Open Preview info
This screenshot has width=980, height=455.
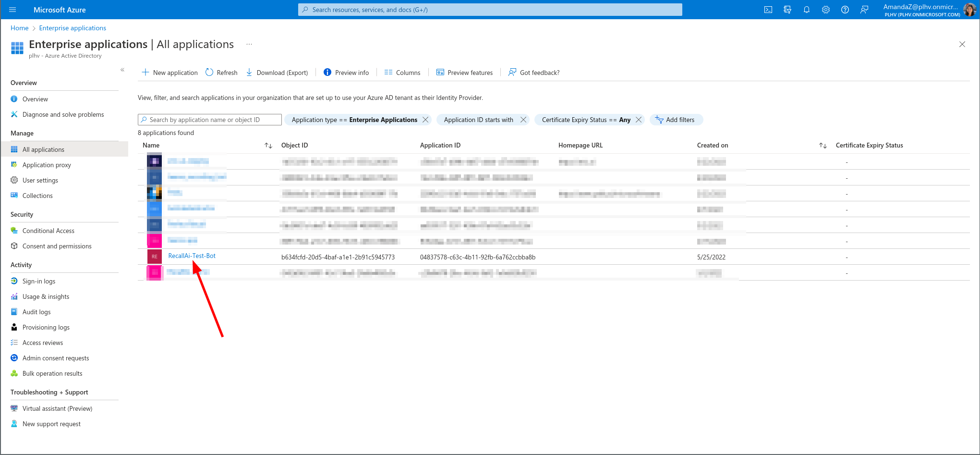tap(346, 73)
